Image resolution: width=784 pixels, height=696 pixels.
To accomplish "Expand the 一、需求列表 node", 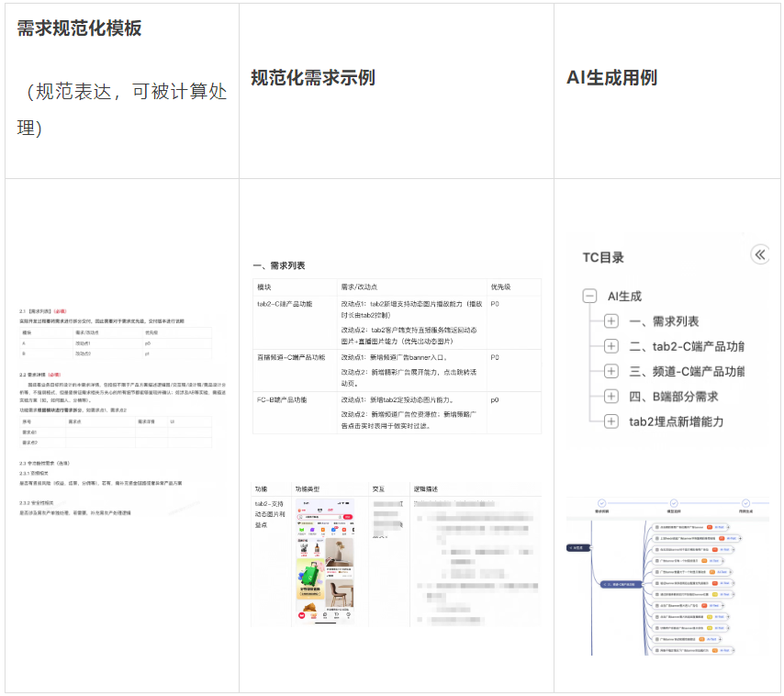I will [611, 321].
